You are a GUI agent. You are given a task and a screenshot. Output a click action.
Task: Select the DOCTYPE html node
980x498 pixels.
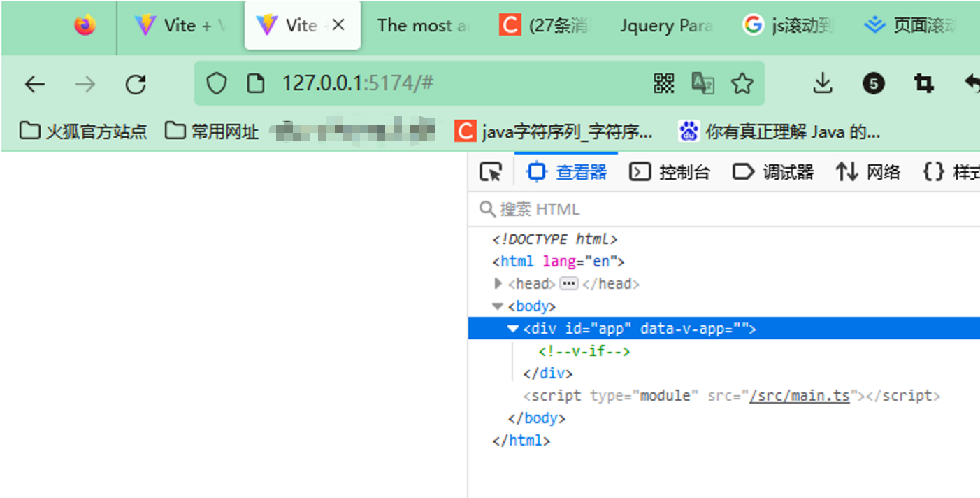point(555,239)
